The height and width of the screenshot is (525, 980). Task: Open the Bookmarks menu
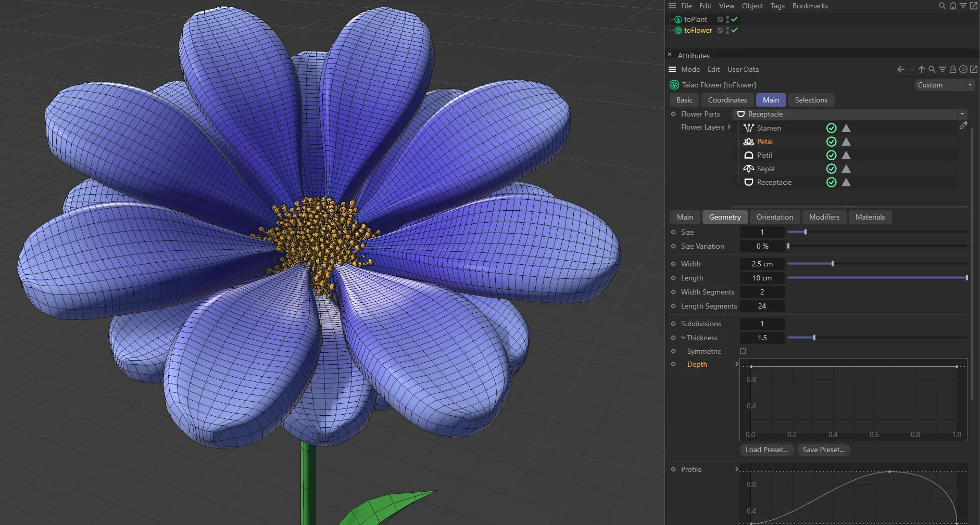tap(809, 6)
